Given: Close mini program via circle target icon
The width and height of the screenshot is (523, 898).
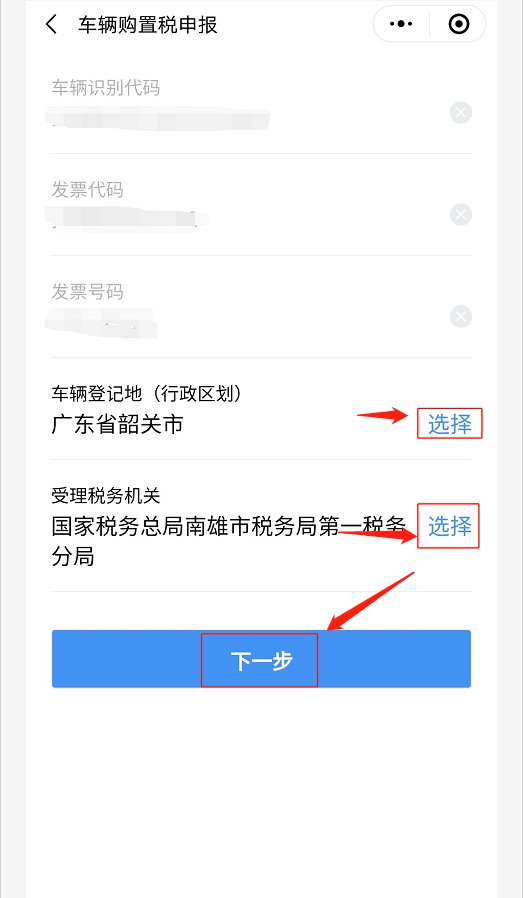Looking at the screenshot, I should [x=458, y=24].
